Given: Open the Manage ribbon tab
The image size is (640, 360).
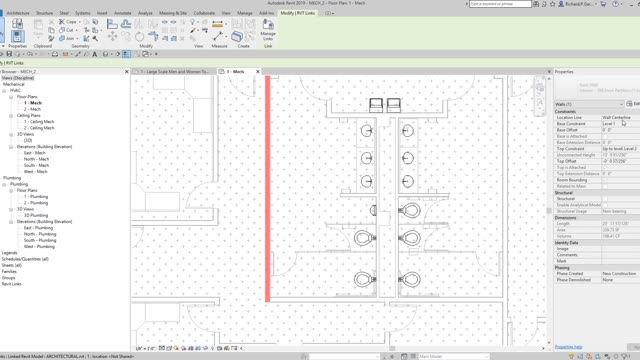Looking at the screenshot, I should pos(245,13).
